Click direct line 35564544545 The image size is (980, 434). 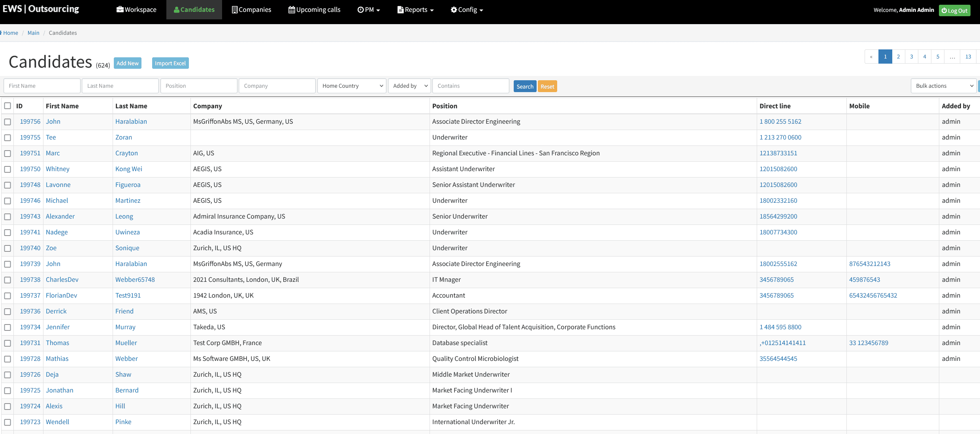coord(778,359)
